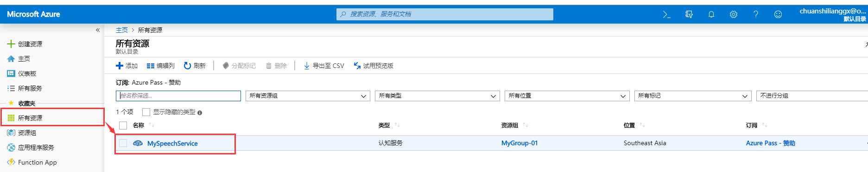Sort by the resource group column arrows

[x=526, y=125]
